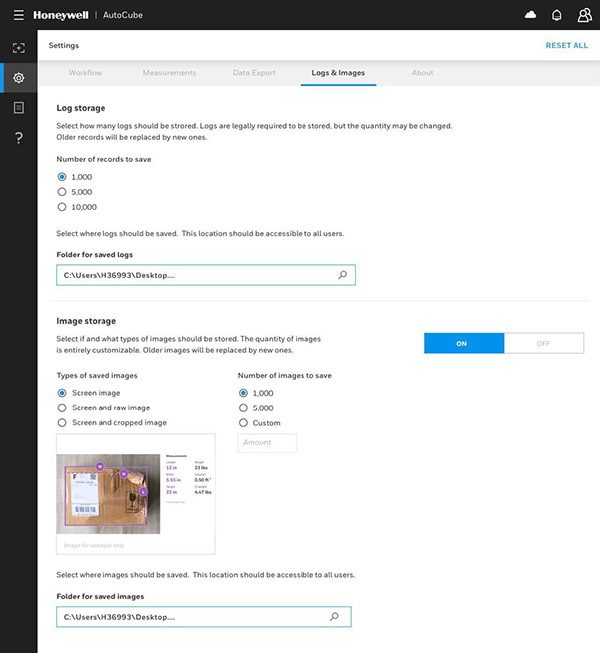600x653 pixels.
Task: Open the user account icon
Action: pyautogui.click(x=584, y=15)
